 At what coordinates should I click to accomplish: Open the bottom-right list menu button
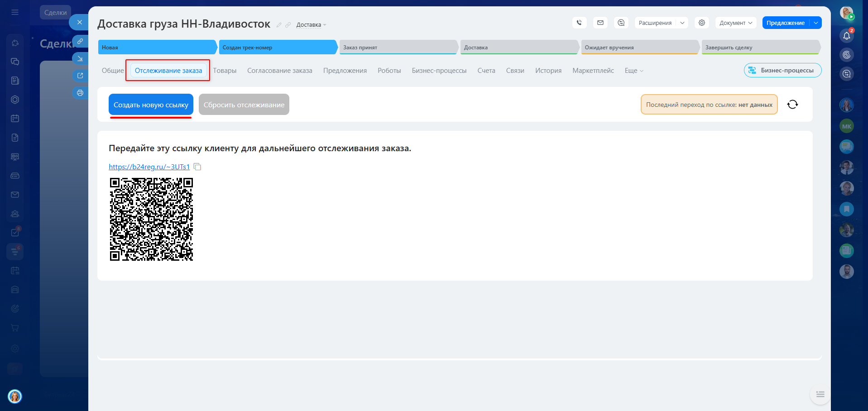pos(820,394)
